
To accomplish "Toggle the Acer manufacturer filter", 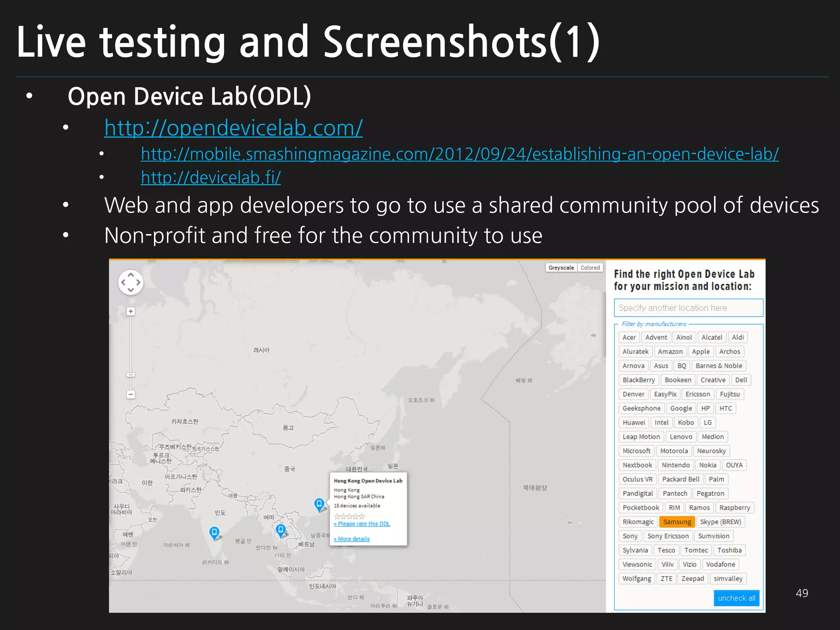I will [x=629, y=337].
